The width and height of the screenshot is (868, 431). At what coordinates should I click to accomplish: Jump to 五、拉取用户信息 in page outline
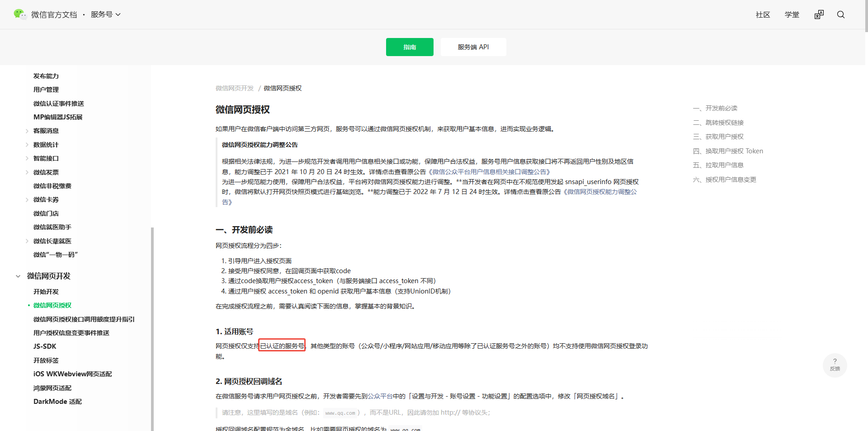(x=718, y=165)
